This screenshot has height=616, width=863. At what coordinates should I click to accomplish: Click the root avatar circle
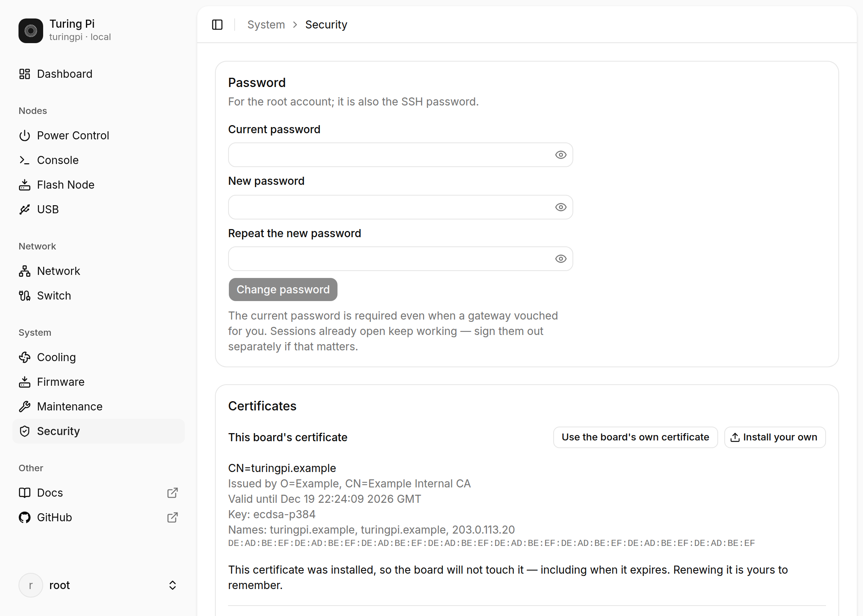click(31, 585)
